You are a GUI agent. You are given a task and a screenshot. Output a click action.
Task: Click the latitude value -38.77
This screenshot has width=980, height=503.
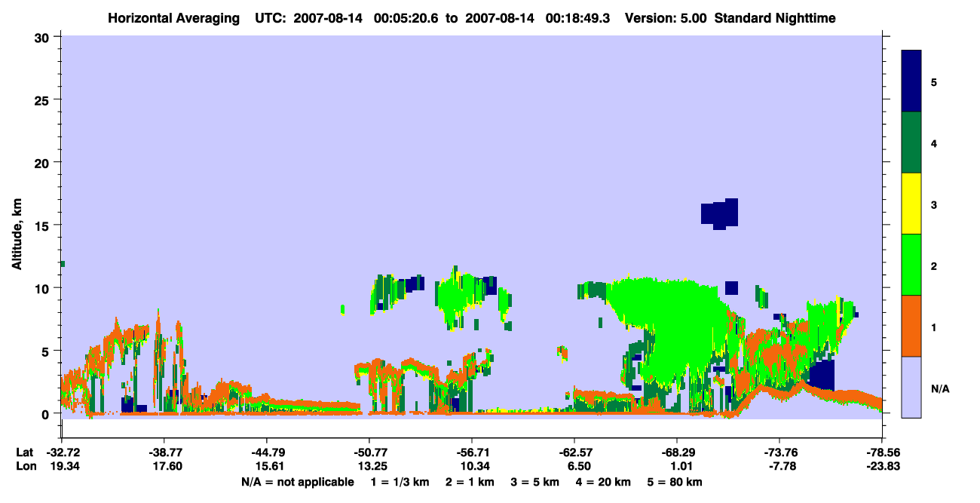tap(164, 452)
